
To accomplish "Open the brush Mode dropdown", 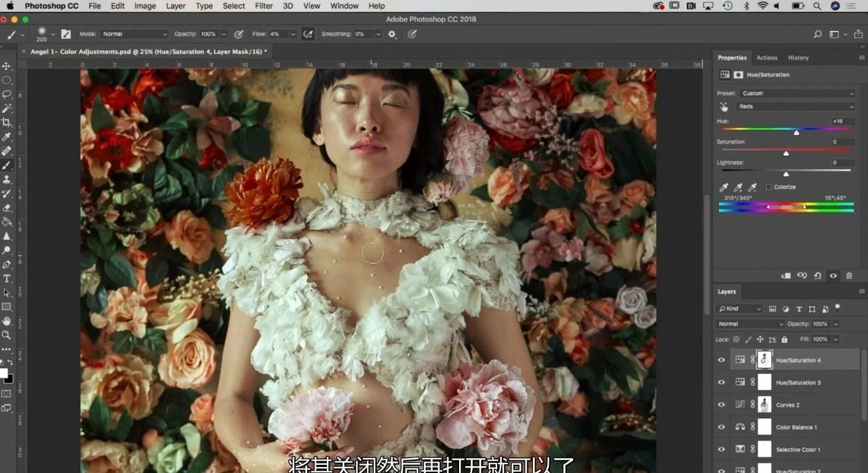I will [x=134, y=34].
